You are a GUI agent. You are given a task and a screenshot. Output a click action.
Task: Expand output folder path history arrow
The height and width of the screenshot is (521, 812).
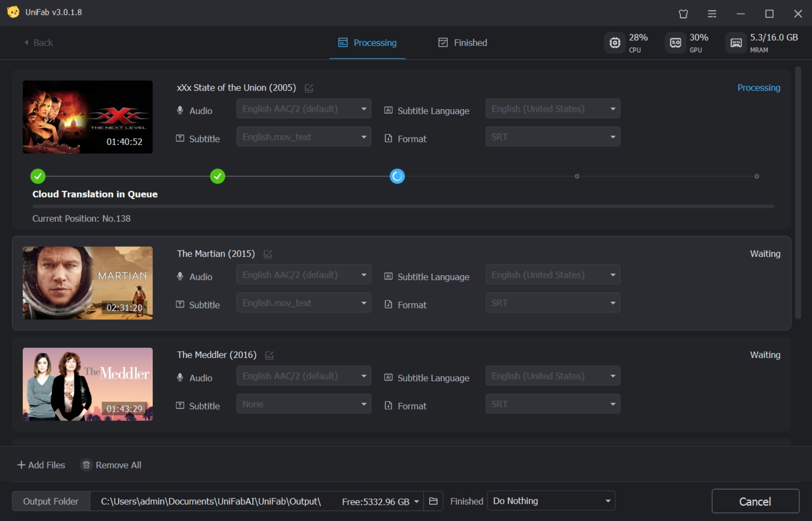tap(416, 502)
